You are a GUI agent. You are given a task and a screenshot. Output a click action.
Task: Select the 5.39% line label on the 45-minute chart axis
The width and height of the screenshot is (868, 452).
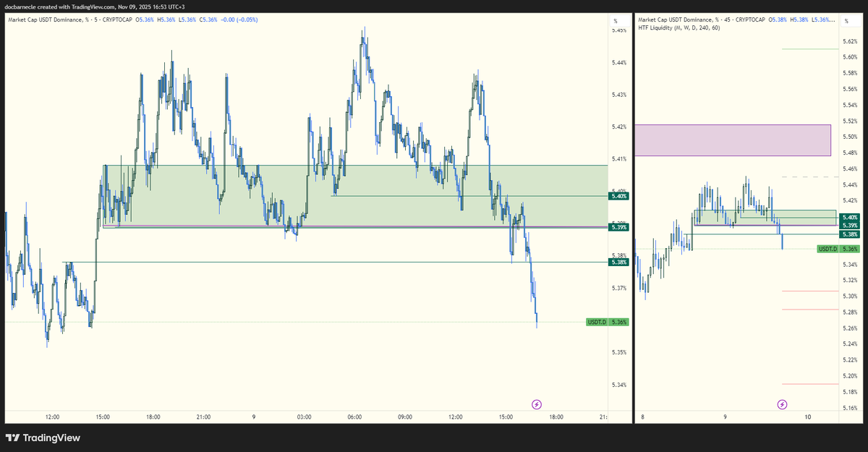[849, 226]
